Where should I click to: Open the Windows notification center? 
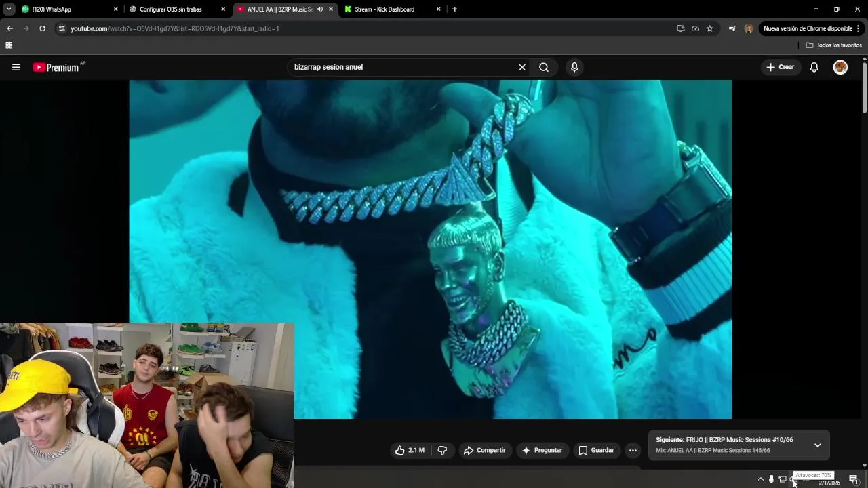(x=854, y=479)
